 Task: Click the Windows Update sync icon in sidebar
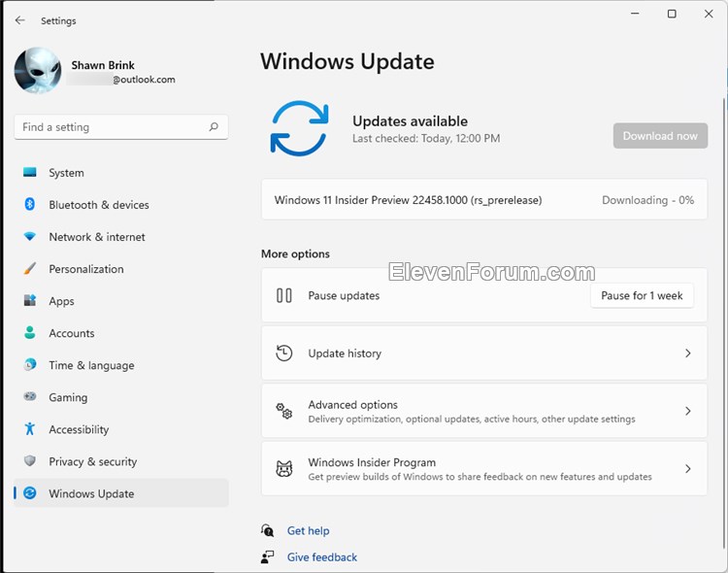coord(30,493)
